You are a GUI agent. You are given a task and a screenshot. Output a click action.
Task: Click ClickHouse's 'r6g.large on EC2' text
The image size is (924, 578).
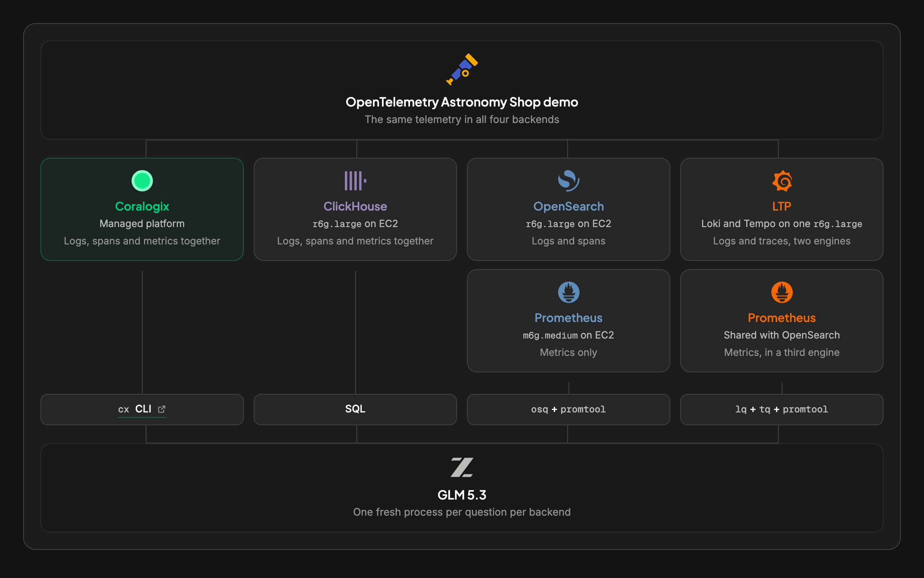(355, 224)
